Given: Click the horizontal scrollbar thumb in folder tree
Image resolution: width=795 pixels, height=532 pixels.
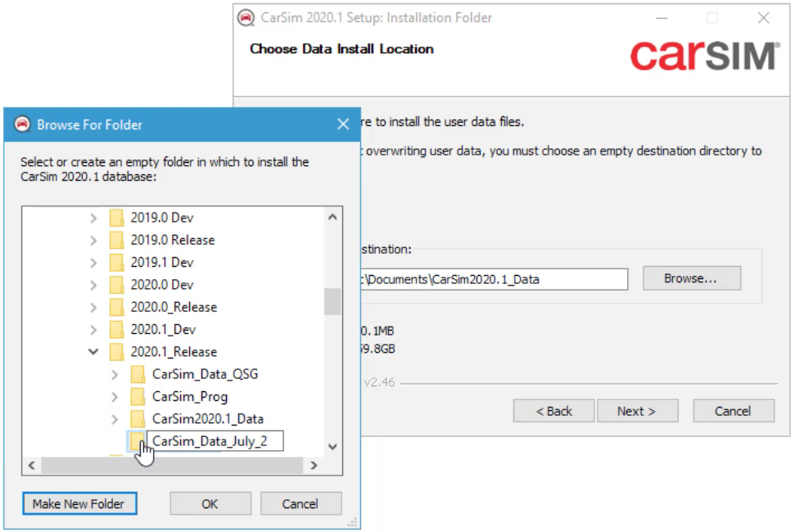Looking at the screenshot, I should (173, 465).
